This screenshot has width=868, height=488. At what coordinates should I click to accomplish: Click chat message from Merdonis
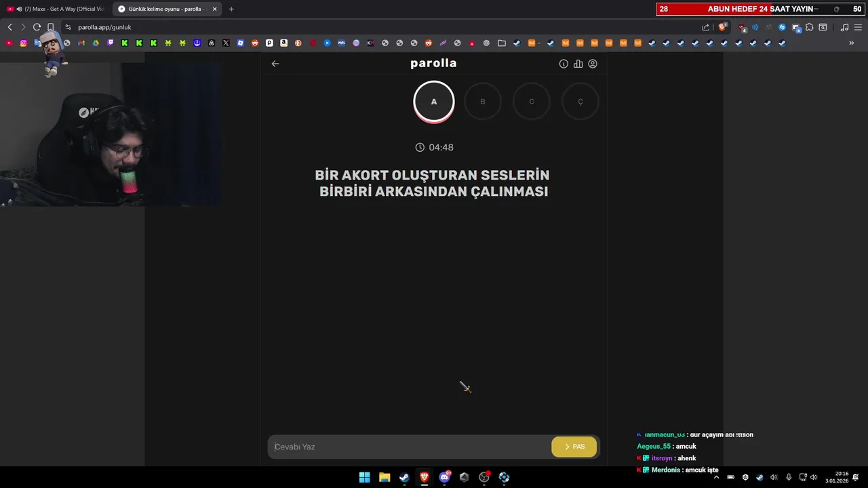click(677, 470)
